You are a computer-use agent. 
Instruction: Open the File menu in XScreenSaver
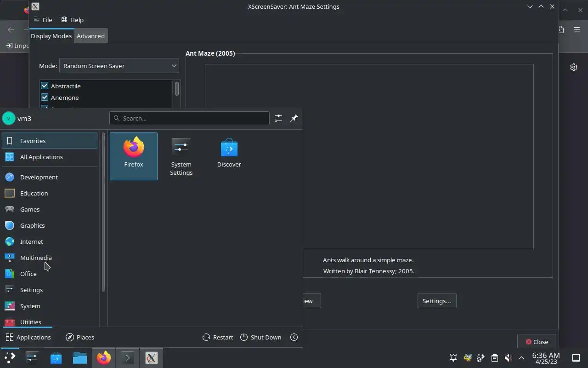pos(43,20)
